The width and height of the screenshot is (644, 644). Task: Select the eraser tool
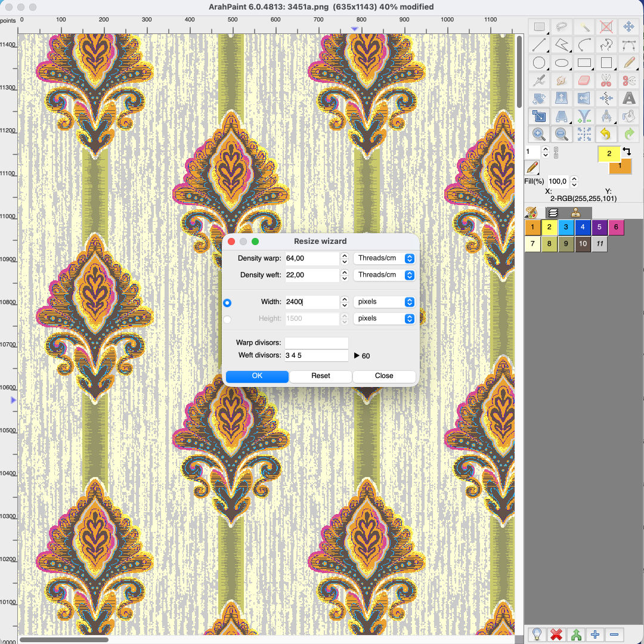point(584,80)
